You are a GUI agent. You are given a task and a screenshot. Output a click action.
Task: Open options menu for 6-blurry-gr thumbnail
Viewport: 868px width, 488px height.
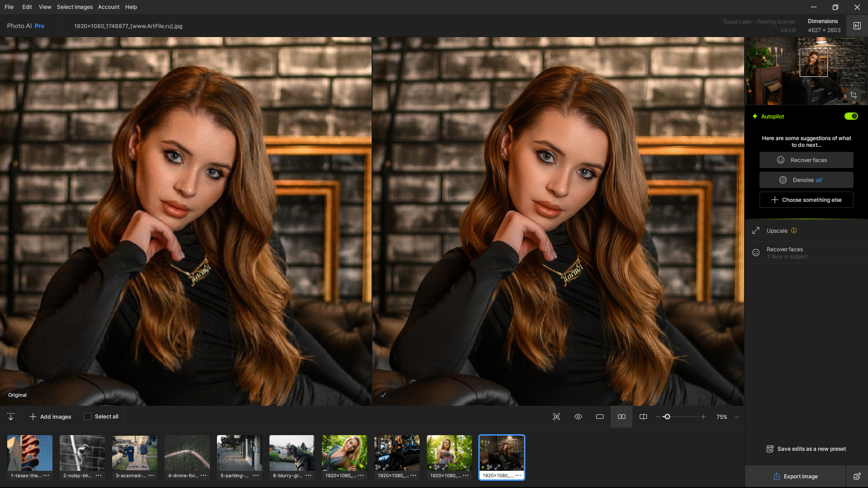pyautogui.click(x=308, y=475)
